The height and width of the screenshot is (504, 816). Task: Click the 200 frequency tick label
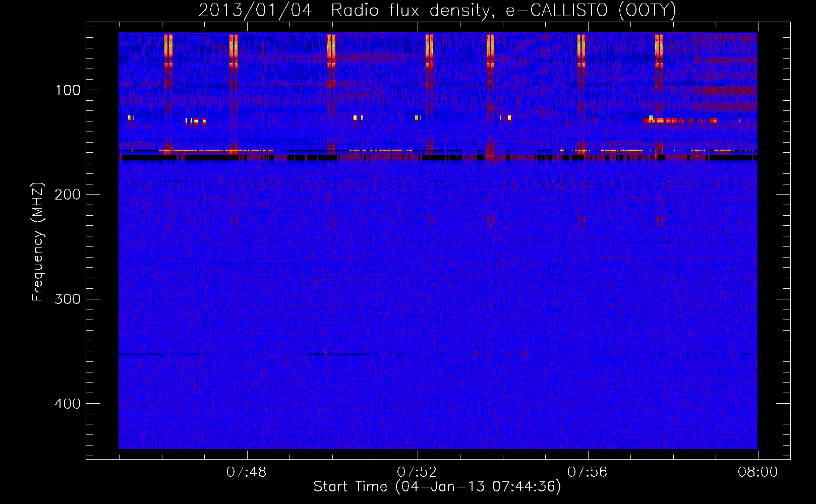68,195
